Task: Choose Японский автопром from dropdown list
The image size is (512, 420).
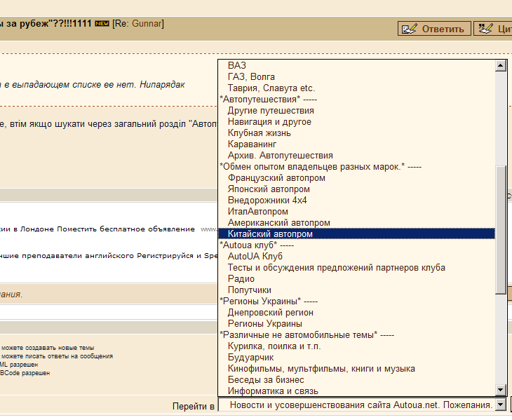Action: click(269, 189)
